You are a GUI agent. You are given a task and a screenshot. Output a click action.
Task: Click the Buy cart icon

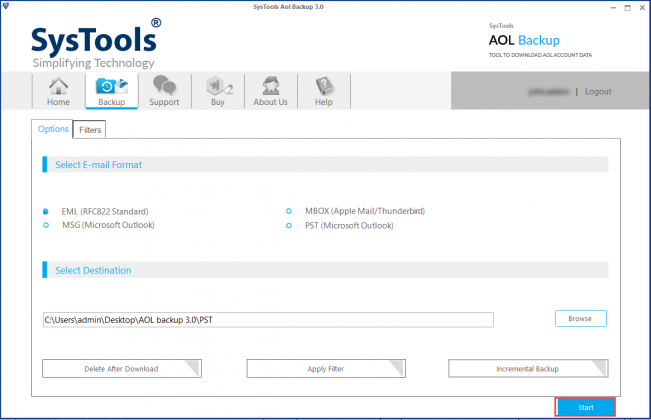tap(217, 90)
